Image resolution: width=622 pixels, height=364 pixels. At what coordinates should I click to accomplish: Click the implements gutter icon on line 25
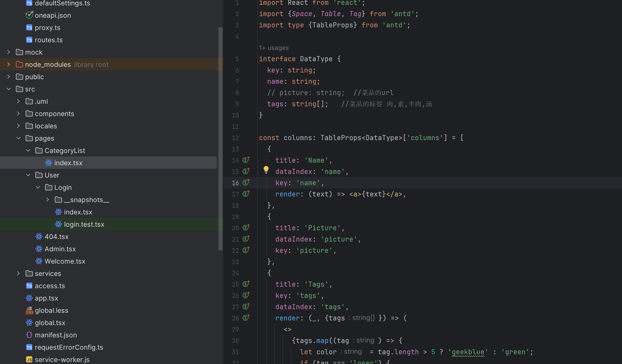click(246, 284)
